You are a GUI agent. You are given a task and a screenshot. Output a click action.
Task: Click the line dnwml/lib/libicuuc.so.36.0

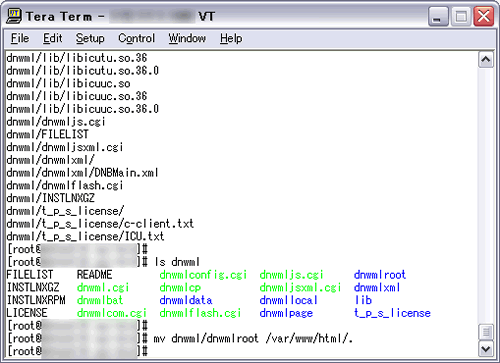(x=83, y=109)
